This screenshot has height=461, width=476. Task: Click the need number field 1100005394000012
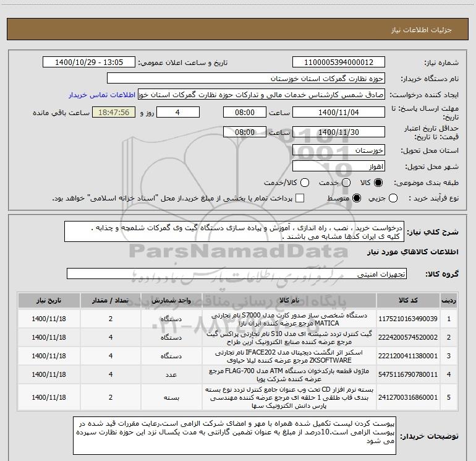coord(339,62)
